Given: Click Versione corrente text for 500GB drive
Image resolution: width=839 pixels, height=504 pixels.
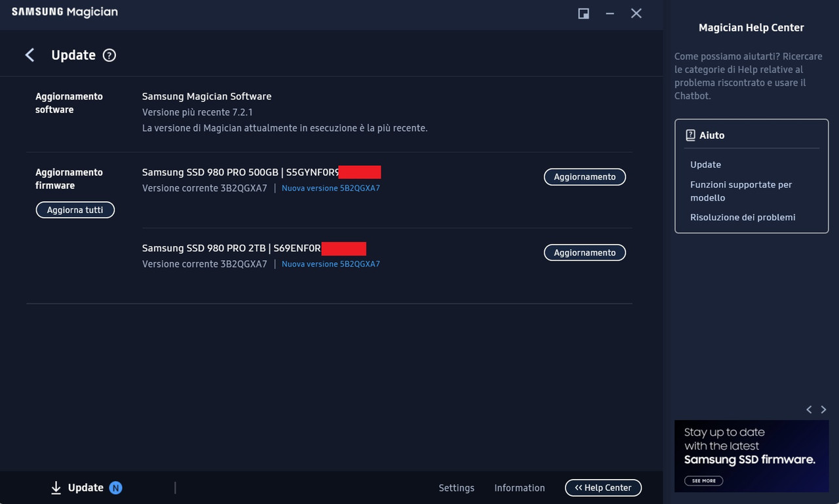Looking at the screenshot, I should pos(205,188).
